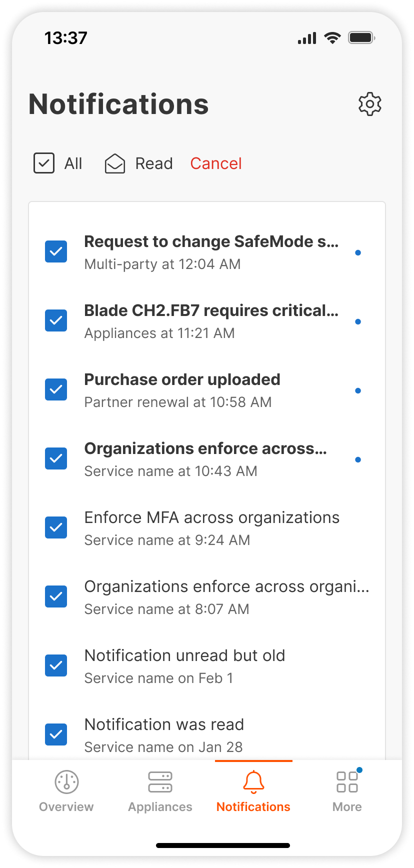Click the Read envelope icon
This screenshot has width=414, height=868.
tap(114, 163)
